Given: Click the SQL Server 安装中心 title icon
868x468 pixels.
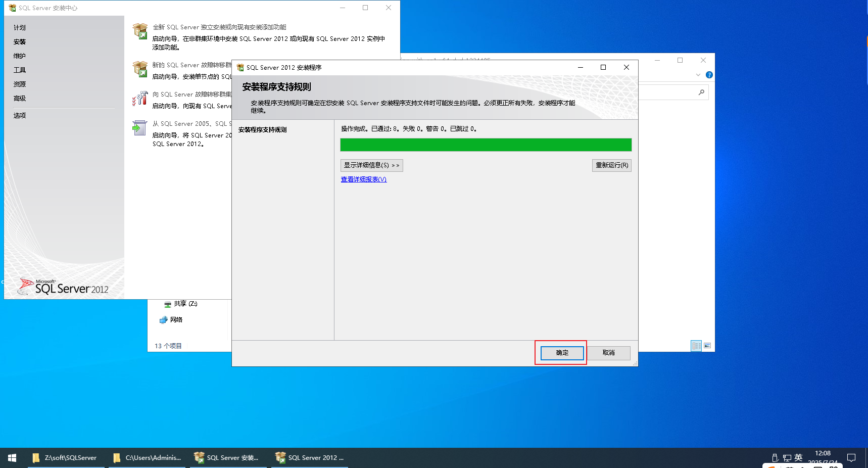Looking at the screenshot, I should pyautogui.click(x=12, y=8).
